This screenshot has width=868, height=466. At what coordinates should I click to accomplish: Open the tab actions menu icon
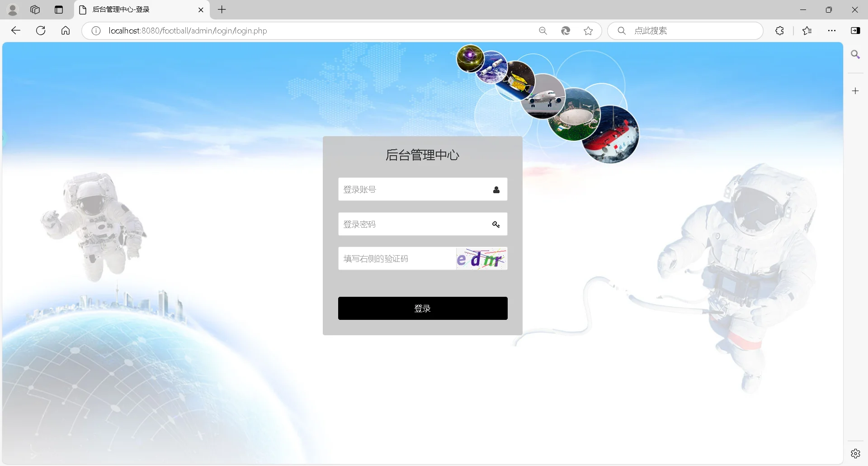[59, 10]
